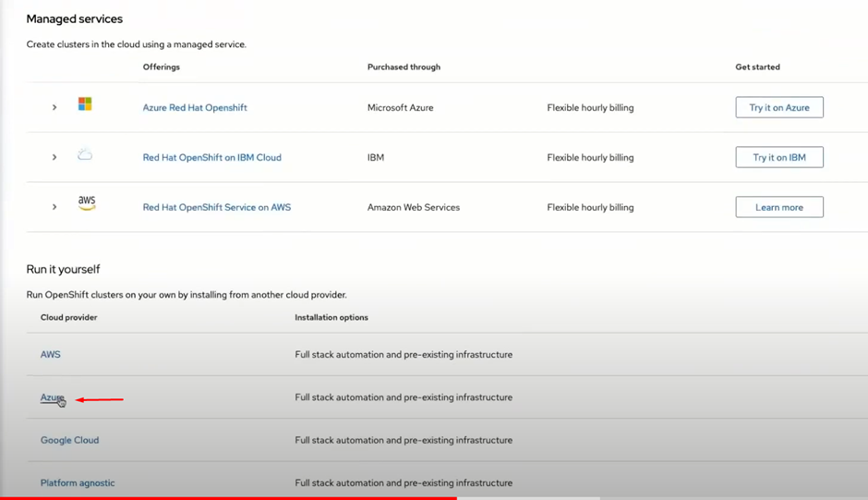This screenshot has height=500, width=868.
Task: Click installation options text in Google Cloud row
Action: coord(404,440)
